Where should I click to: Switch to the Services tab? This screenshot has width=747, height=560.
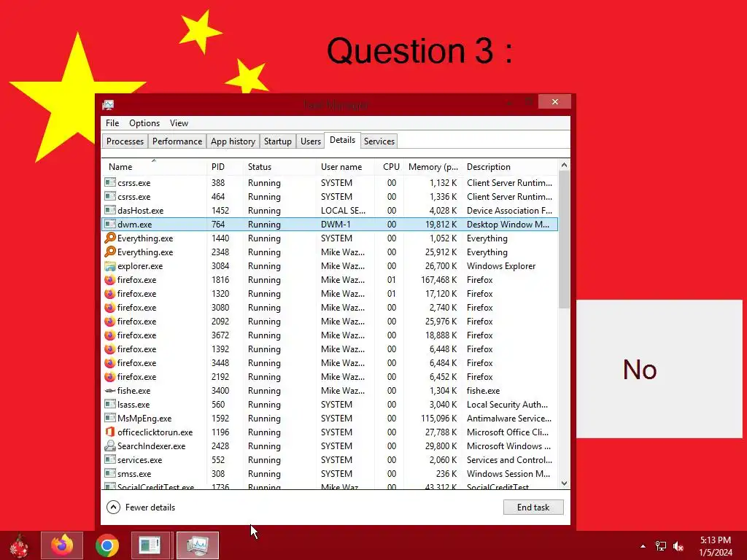click(x=379, y=141)
